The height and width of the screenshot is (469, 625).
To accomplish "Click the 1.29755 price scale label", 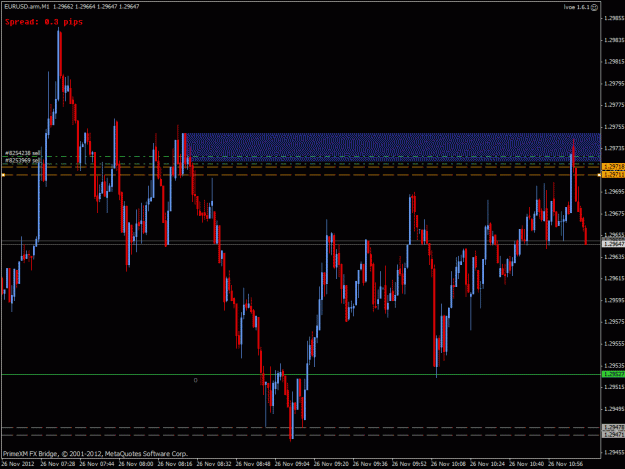I will tap(614, 127).
